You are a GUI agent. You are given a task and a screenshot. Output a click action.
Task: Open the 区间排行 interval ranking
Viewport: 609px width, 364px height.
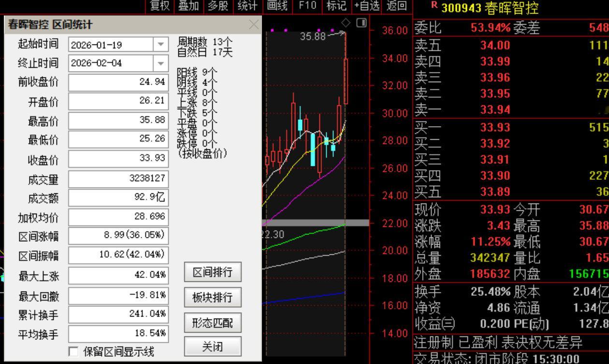click(x=214, y=273)
